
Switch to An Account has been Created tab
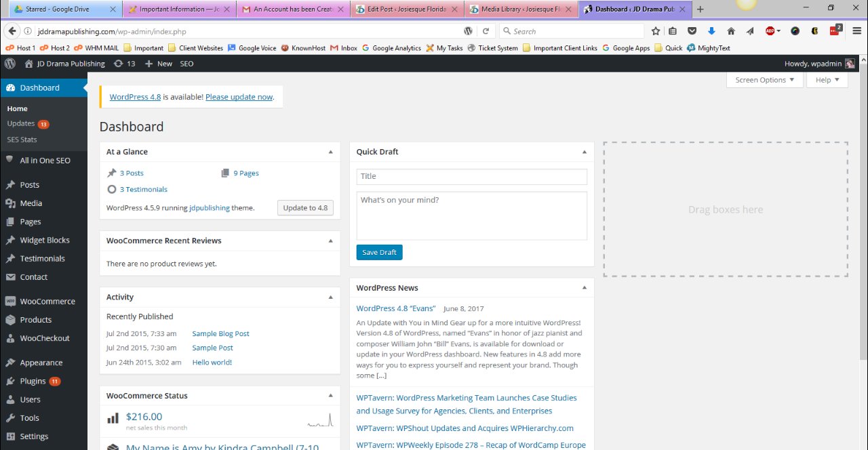294,9
